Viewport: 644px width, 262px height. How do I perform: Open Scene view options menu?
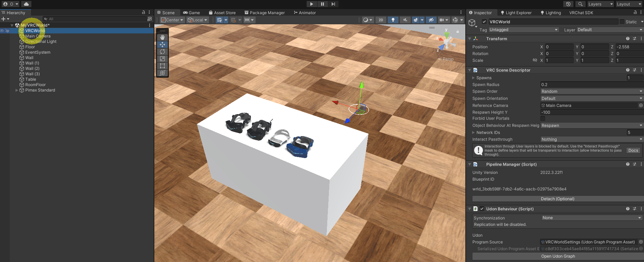pos(461,12)
